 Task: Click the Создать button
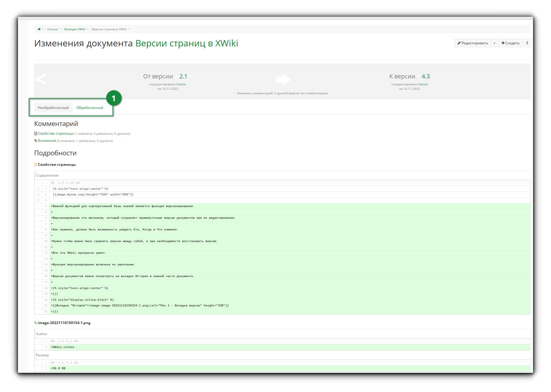click(510, 43)
